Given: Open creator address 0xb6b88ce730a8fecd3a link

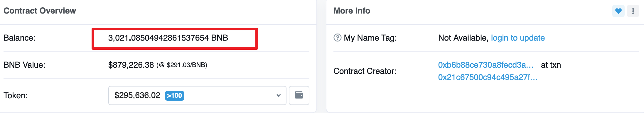Looking at the screenshot, I should pyautogui.click(x=486, y=65).
